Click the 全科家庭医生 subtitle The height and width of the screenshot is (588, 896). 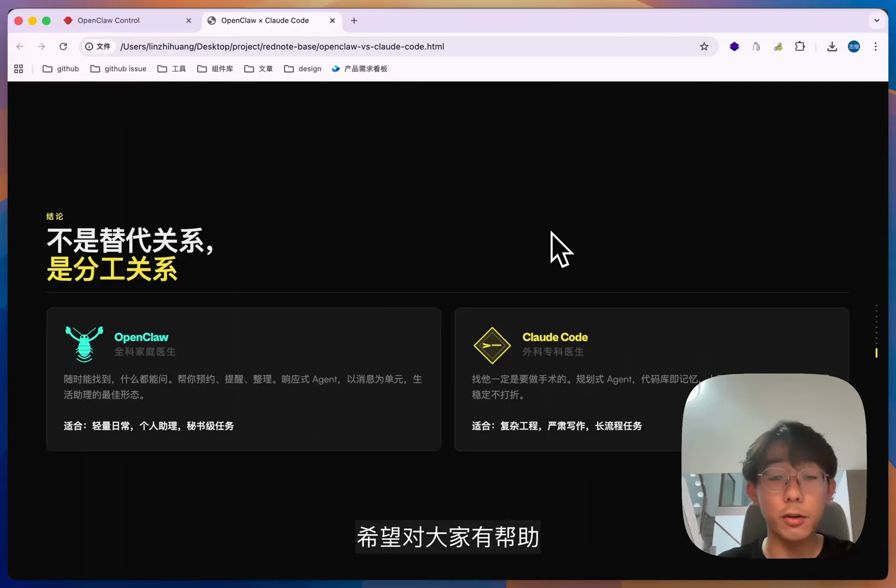pos(145,352)
